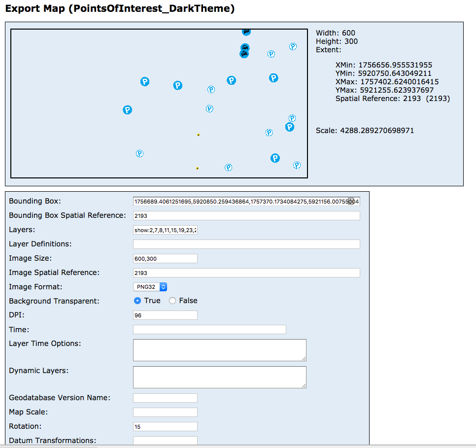
Task: Focus the Bounding Box Spatial Reference field
Action: pos(246,216)
